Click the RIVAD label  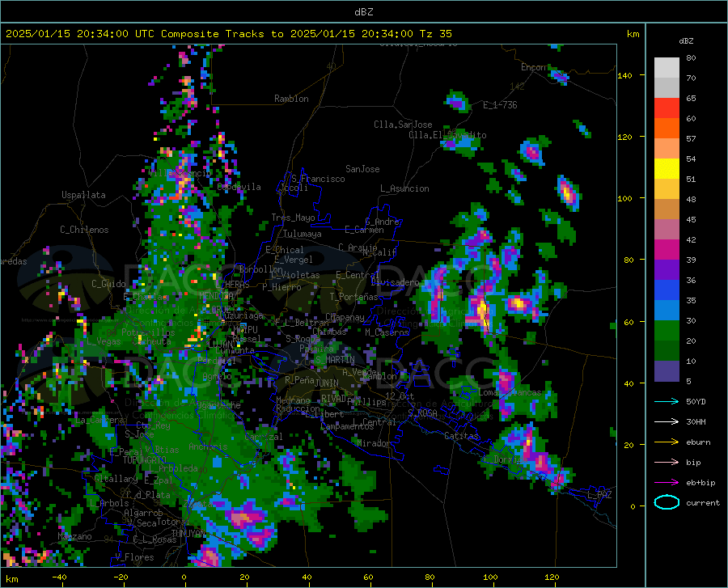333,399
